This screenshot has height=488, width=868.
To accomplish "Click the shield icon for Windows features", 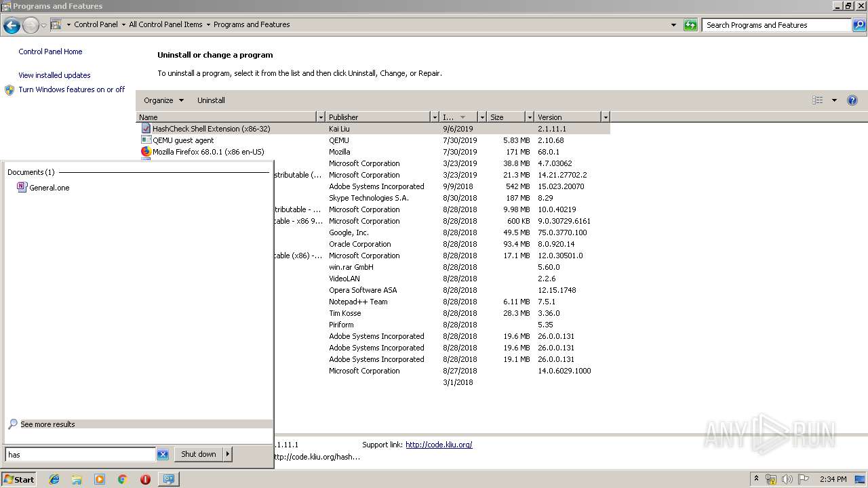I will click(9, 90).
